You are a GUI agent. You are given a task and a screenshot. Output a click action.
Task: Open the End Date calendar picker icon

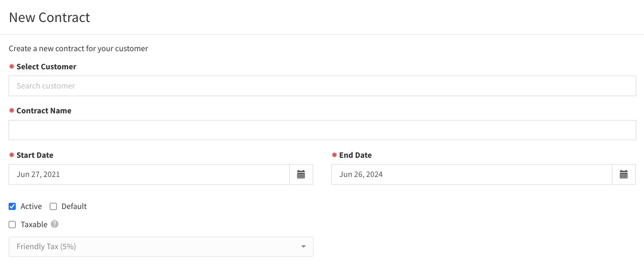pos(624,175)
